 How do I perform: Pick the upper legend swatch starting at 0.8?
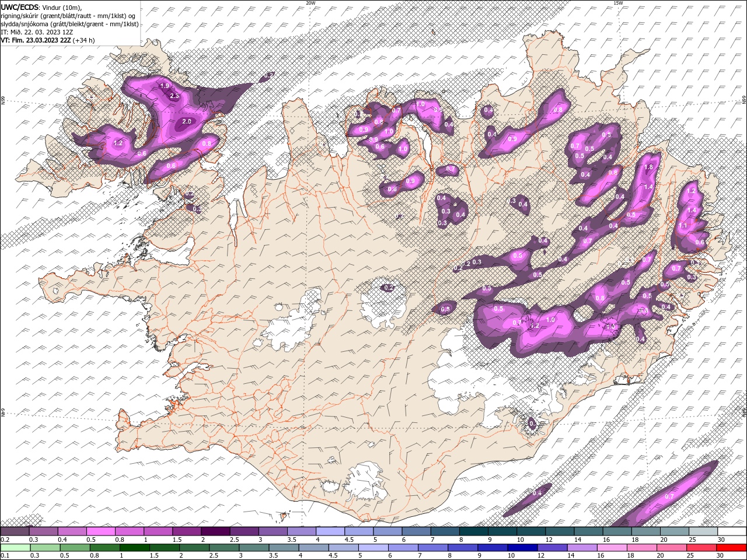point(130,531)
